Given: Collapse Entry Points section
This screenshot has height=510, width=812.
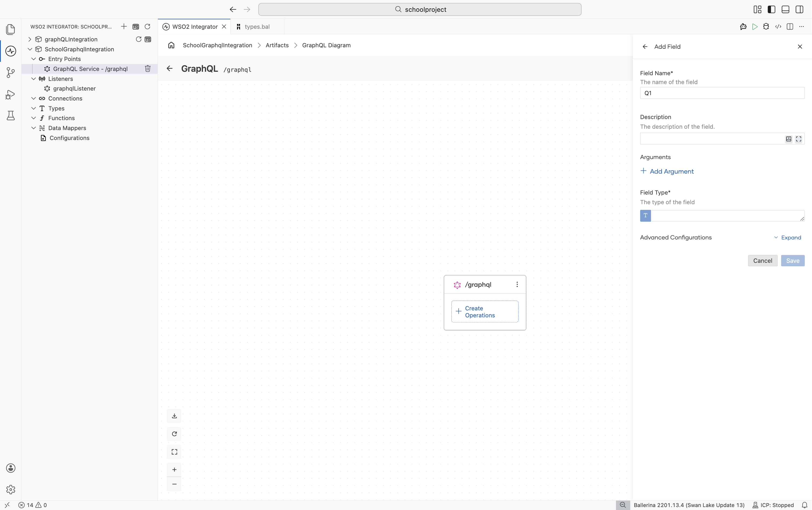Looking at the screenshot, I should pyautogui.click(x=33, y=59).
